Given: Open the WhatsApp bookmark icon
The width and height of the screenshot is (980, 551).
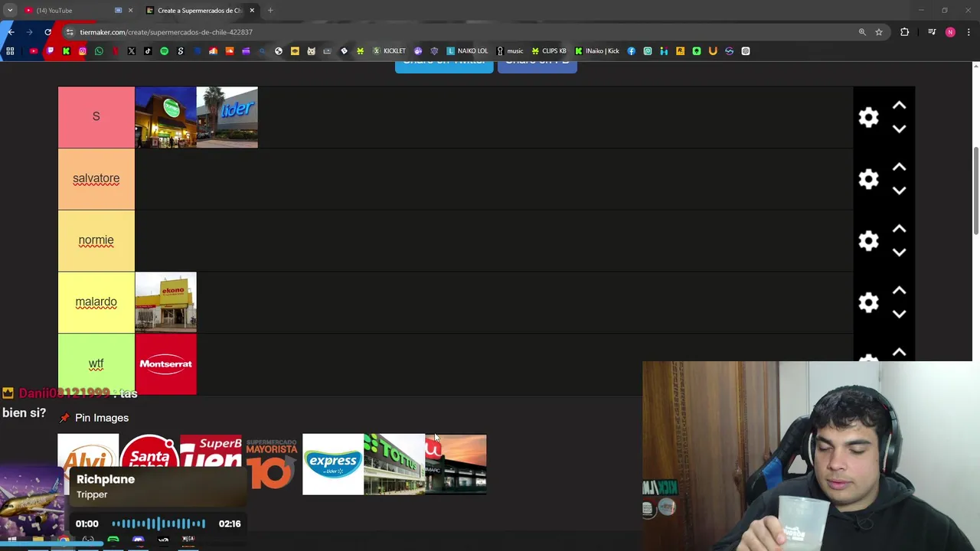Looking at the screenshot, I should [99, 51].
